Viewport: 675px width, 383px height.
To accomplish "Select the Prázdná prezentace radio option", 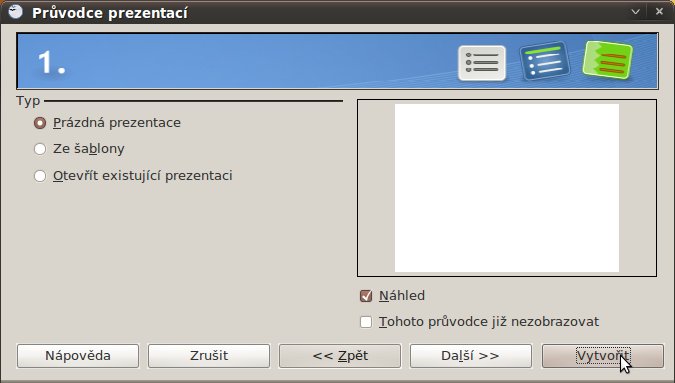I will [40, 123].
